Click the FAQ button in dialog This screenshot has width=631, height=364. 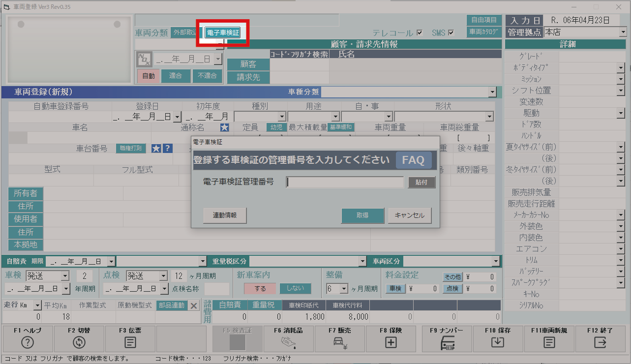click(413, 160)
